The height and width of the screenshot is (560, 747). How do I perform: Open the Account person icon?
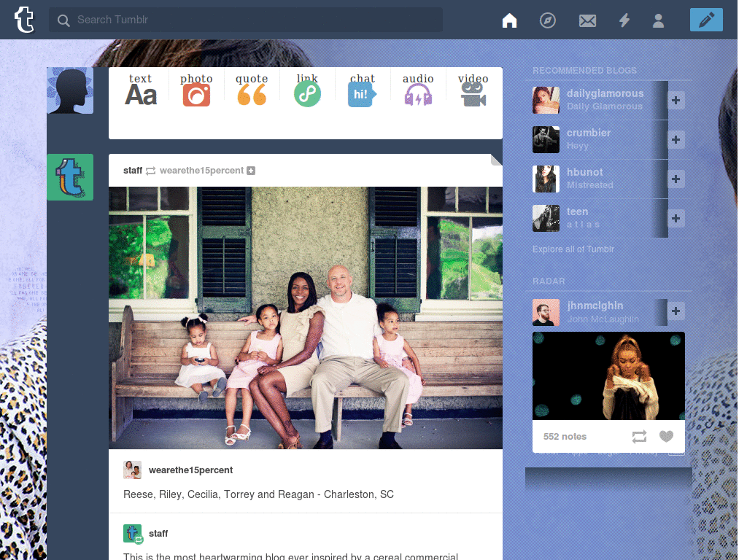pos(658,20)
